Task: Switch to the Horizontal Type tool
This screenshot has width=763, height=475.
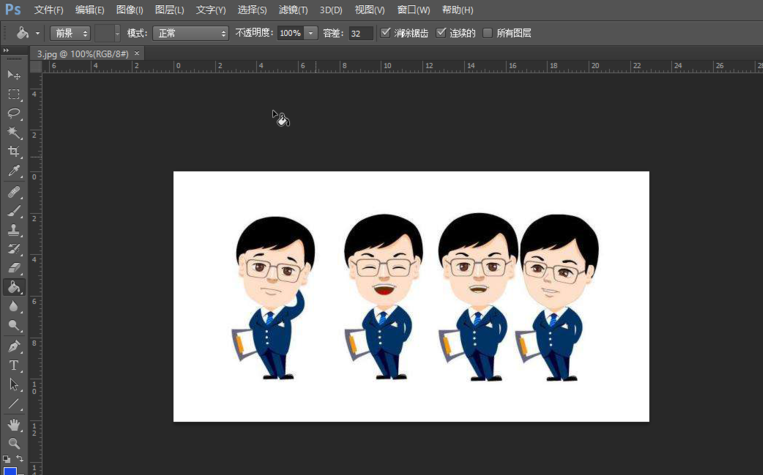Action: [x=14, y=365]
